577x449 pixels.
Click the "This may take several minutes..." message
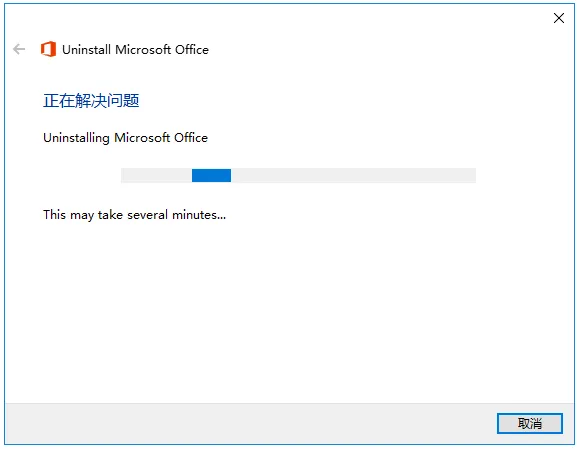[x=134, y=215]
